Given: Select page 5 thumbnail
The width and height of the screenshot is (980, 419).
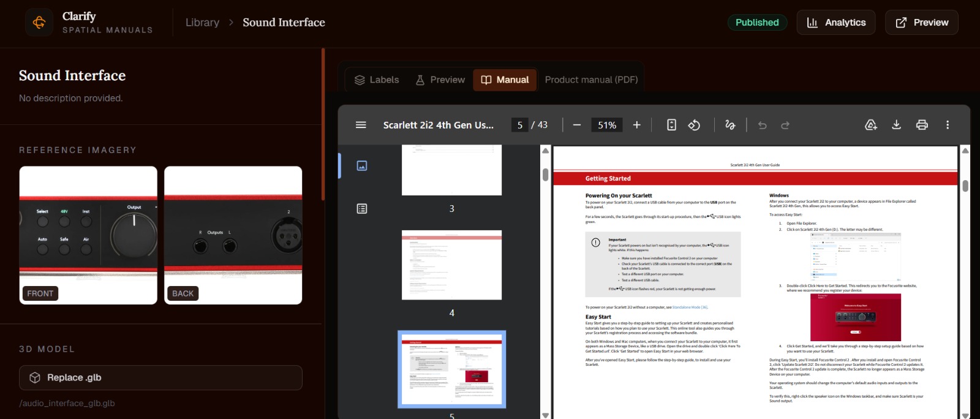Looking at the screenshot, I should (452, 369).
